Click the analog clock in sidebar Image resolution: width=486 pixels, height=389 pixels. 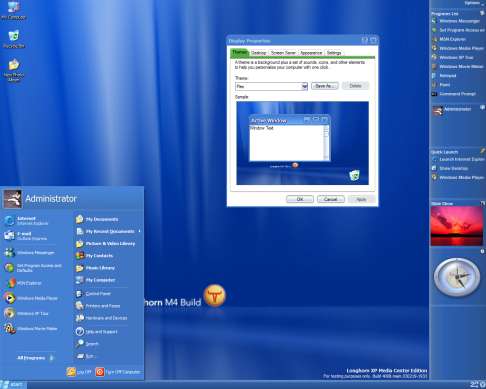click(456, 277)
